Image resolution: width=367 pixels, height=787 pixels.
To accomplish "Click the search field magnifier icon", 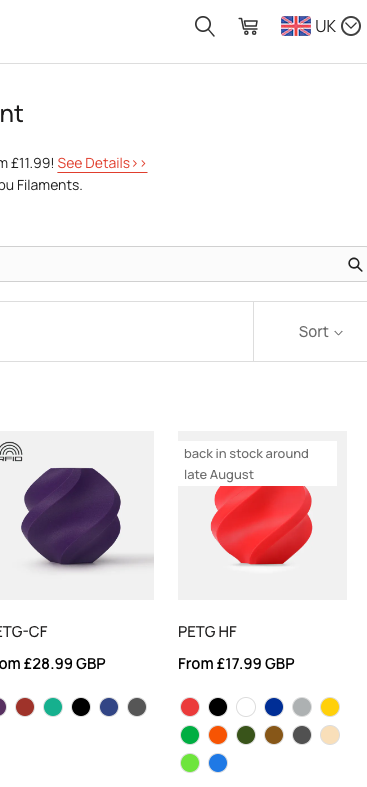I will click(355, 265).
